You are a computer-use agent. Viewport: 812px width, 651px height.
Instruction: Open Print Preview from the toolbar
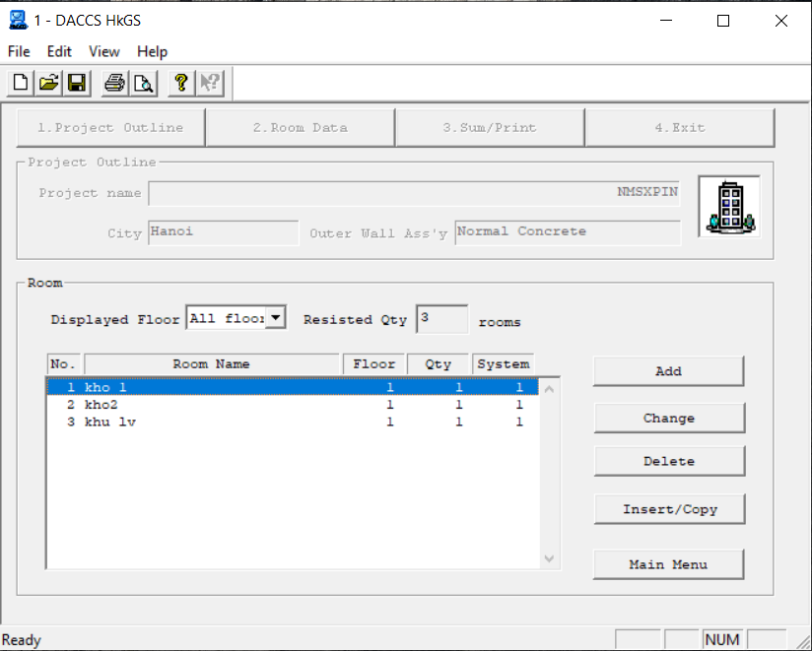click(143, 84)
